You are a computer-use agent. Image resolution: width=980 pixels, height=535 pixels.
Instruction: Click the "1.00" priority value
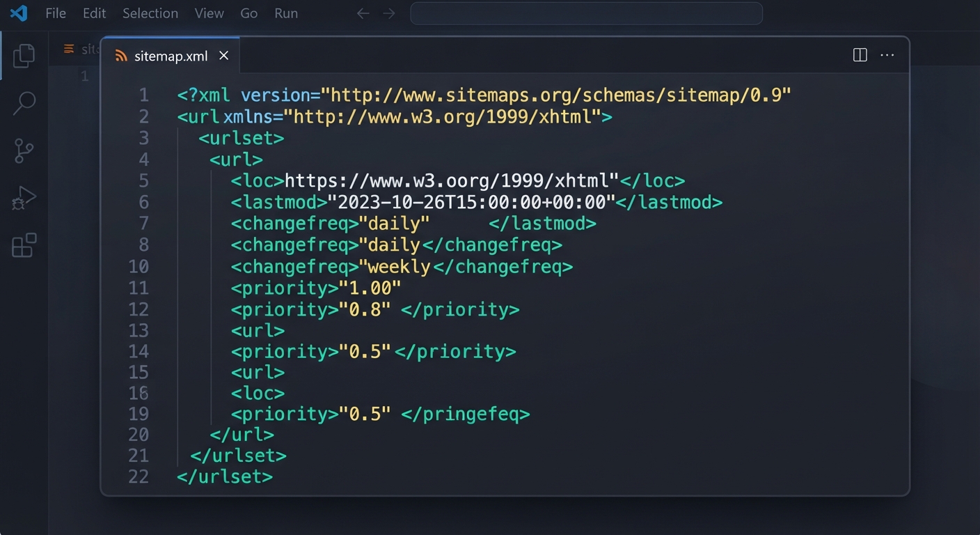[370, 288]
